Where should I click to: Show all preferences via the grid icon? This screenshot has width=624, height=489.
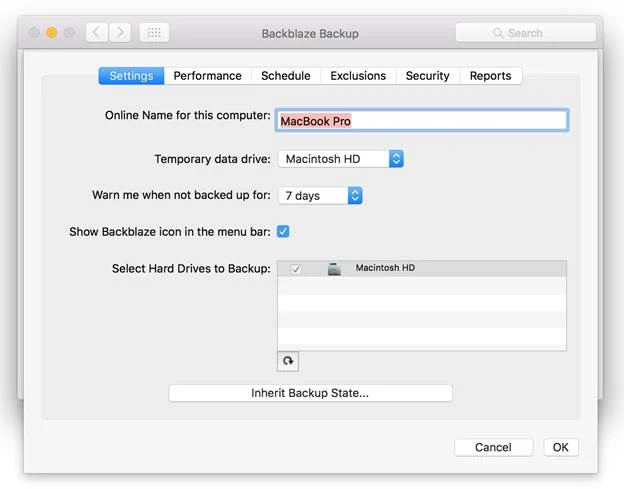pos(154,32)
